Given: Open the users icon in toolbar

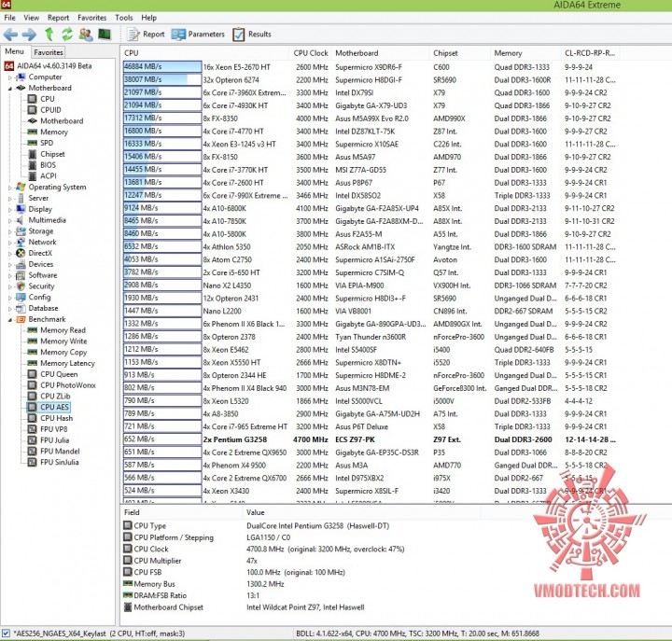Looking at the screenshot, I should (x=86, y=35).
